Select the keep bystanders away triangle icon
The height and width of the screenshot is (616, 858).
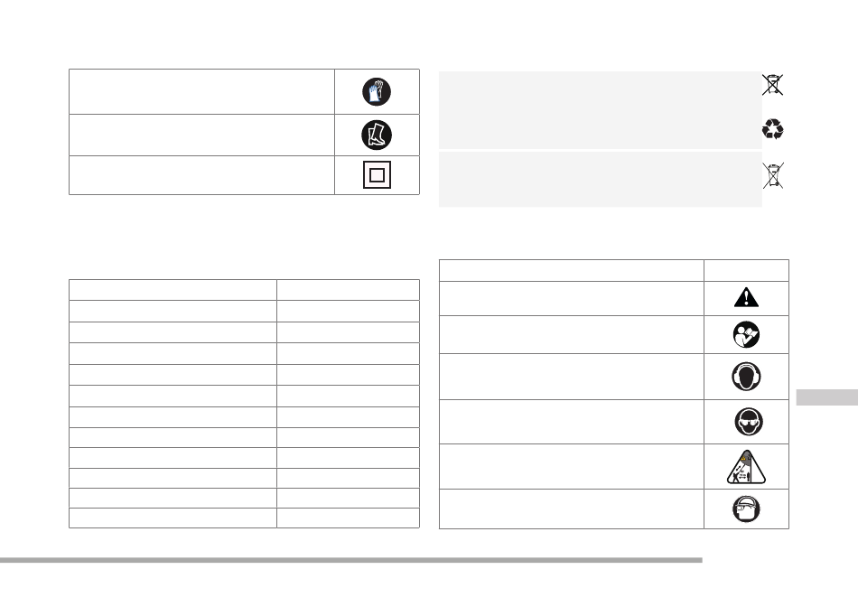[746, 467]
